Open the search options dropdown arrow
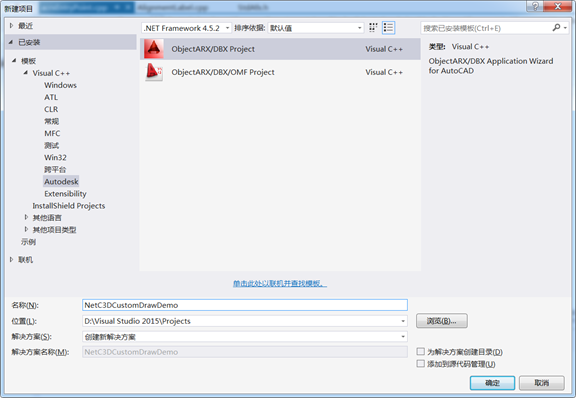576x398 pixels. [565, 28]
